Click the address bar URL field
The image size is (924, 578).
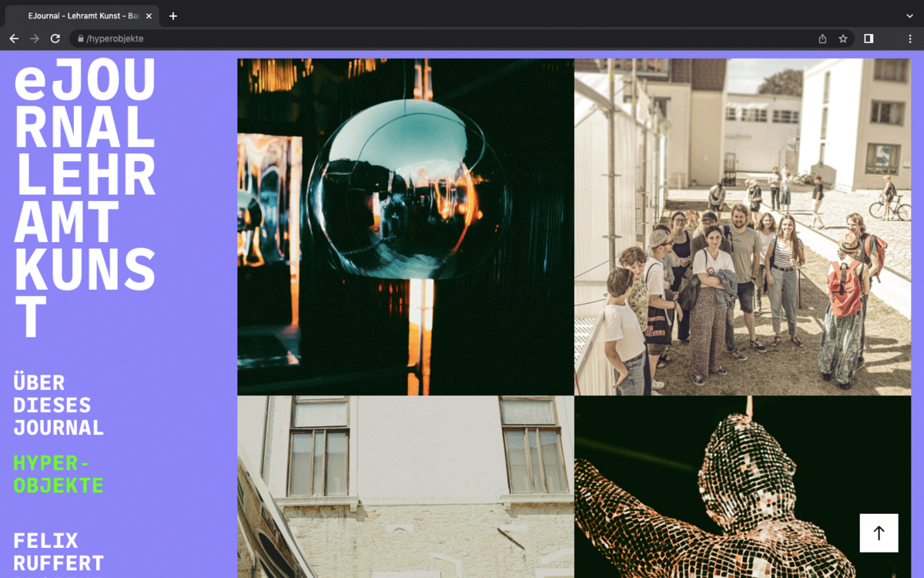pos(447,39)
